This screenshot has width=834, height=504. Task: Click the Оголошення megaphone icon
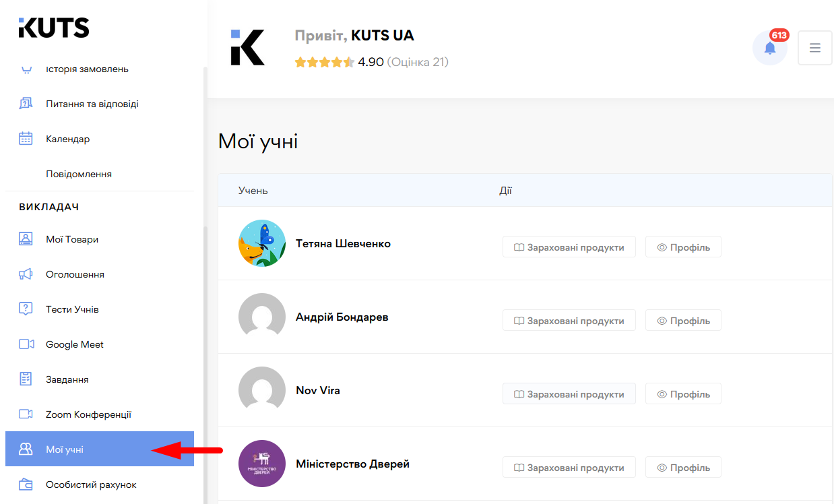click(26, 274)
